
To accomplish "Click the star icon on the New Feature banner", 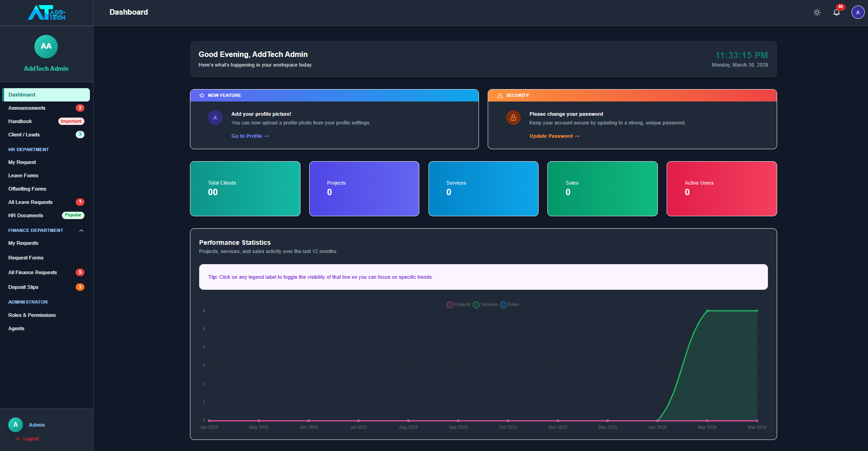I will pos(202,96).
